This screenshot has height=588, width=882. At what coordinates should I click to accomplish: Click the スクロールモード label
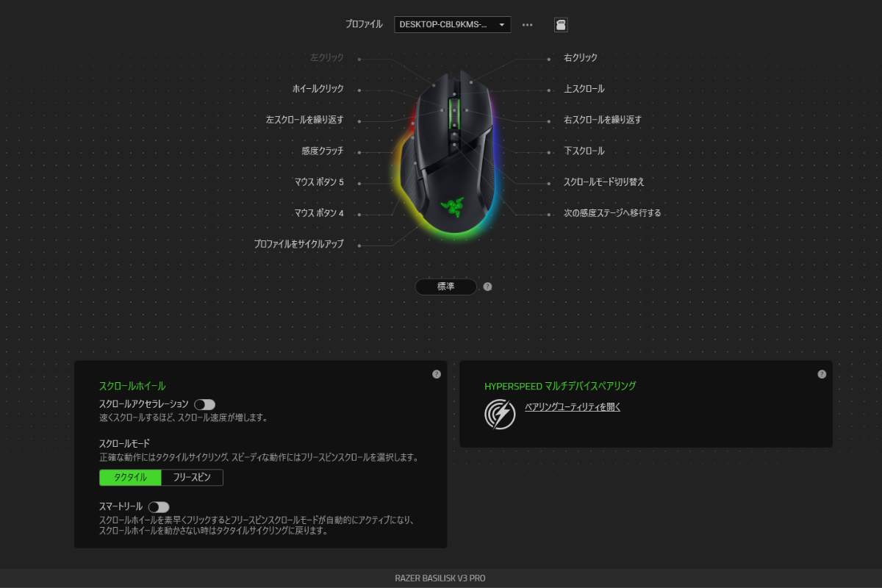(x=124, y=444)
